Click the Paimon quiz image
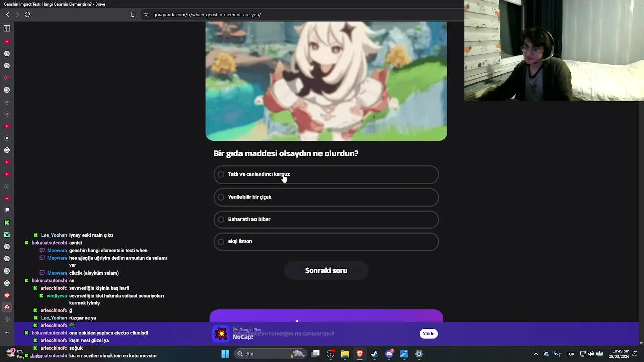The image size is (644, 362). pyautogui.click(x=326, y=81)
